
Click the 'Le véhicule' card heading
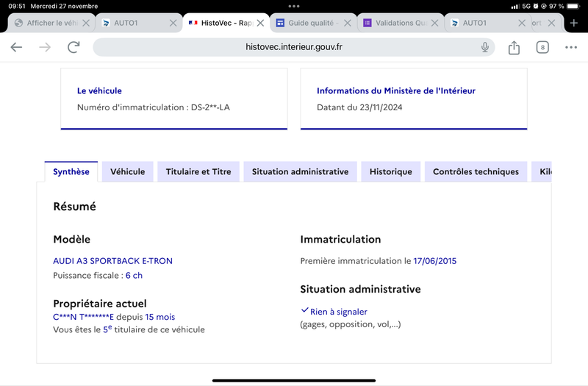coord(99,90)
